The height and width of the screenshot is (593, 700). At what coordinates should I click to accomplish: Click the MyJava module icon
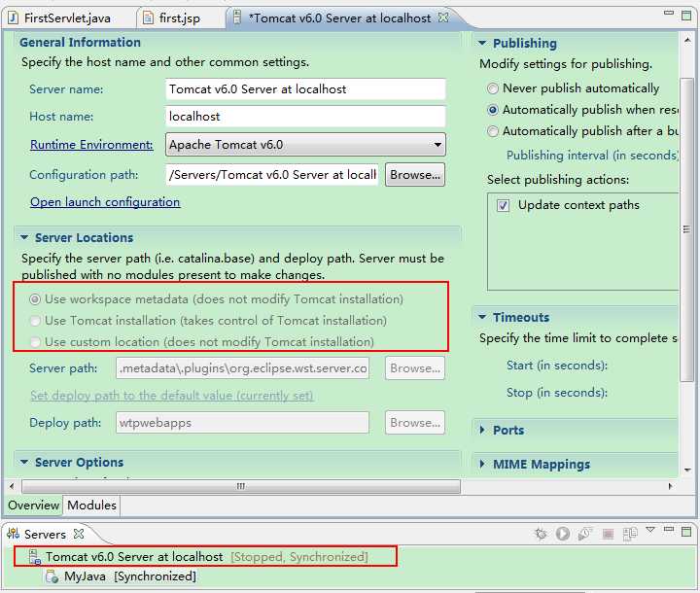coord(52,576)
